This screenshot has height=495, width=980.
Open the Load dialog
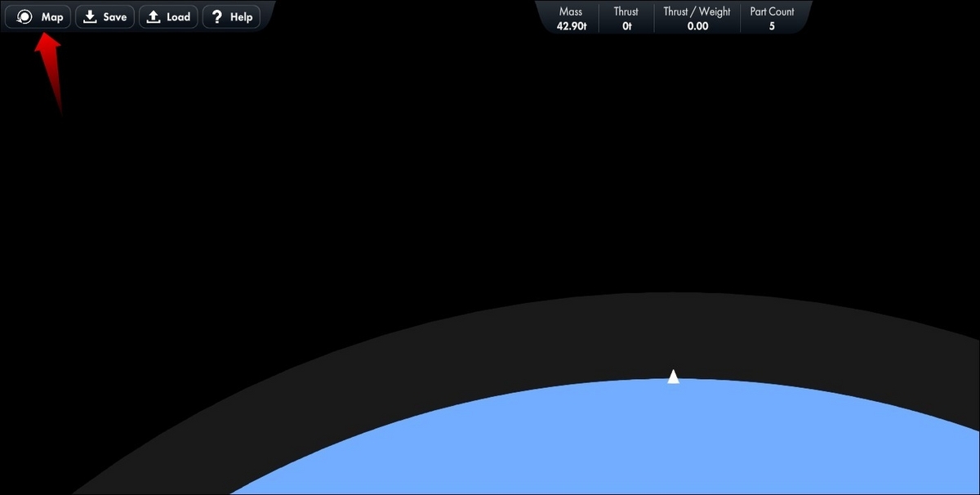[x=168, y=16]
